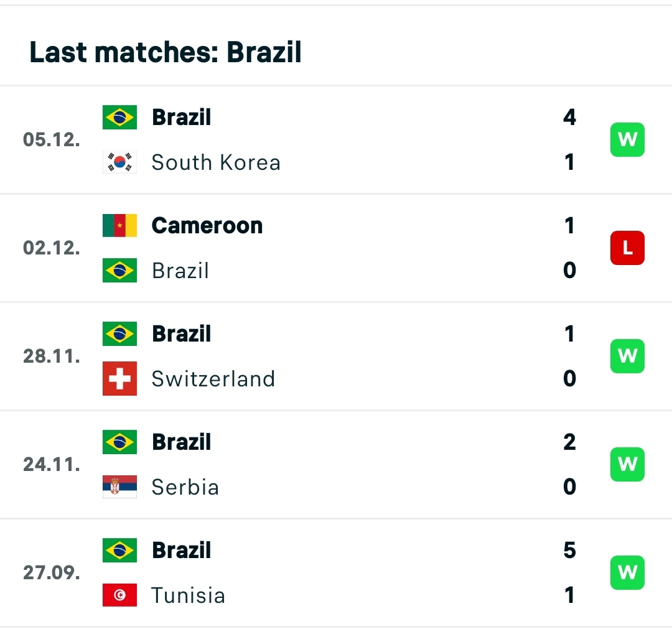
Task: Click the W badge for Brazil–South Korea
Action: point(627,139)
